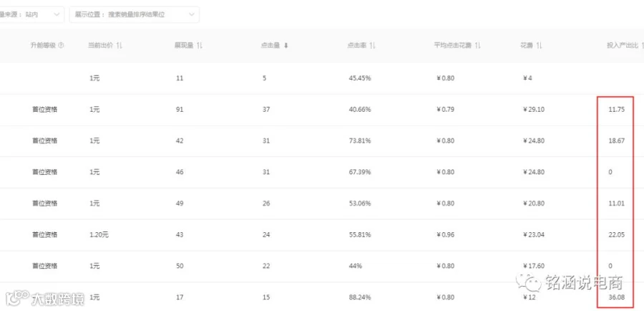Click 1.20元 current bid value
644x311 pixels.
[99, 234]
